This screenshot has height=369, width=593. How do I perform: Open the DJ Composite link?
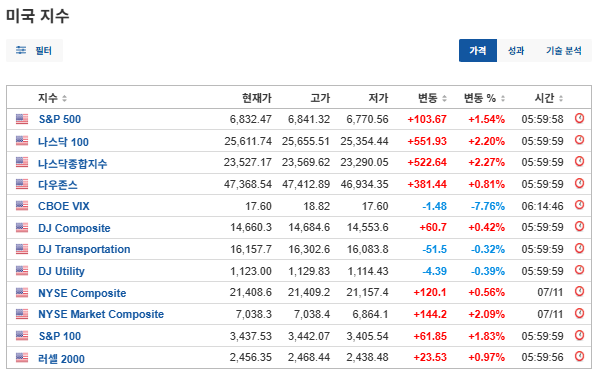(74, 228)
